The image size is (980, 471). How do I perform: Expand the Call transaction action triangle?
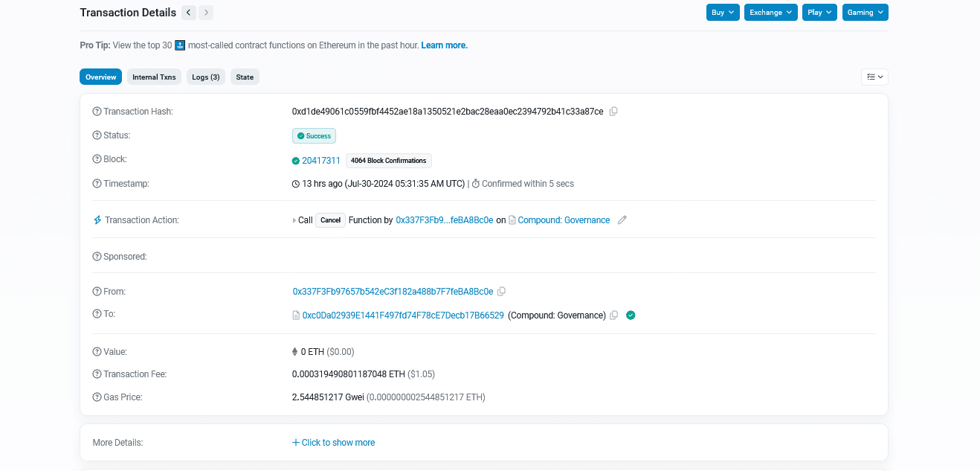(x=294, y=220)
